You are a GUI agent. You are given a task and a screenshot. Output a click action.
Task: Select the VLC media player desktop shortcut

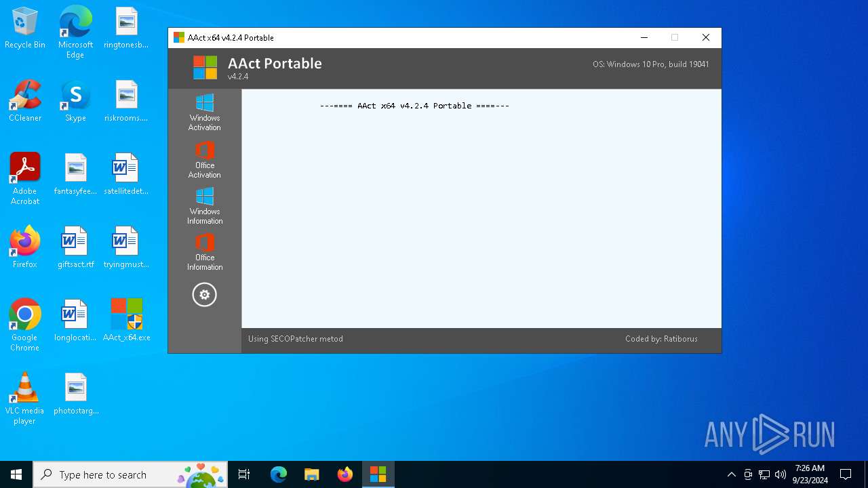pyautogui.click(x=25, y=399)
